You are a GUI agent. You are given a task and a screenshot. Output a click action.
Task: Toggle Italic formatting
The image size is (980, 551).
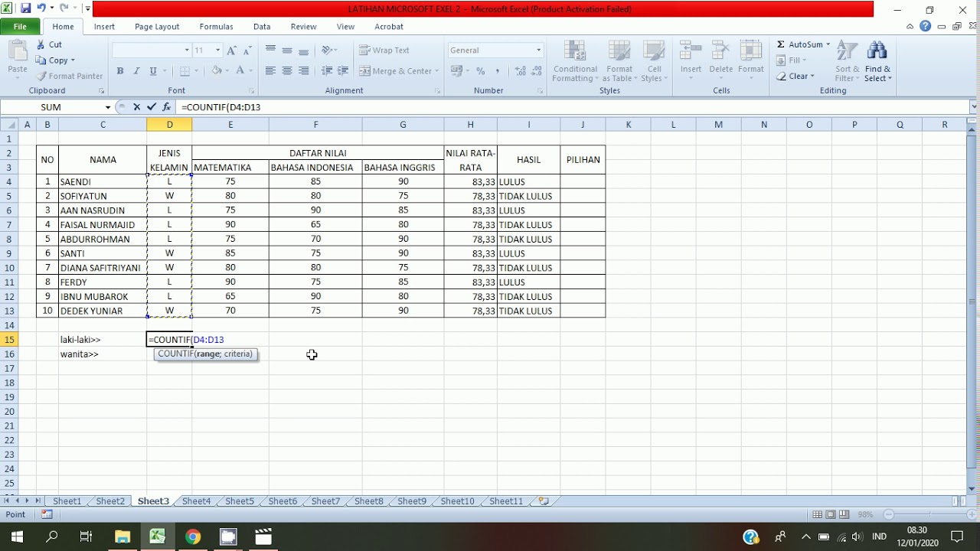(136, 70)
